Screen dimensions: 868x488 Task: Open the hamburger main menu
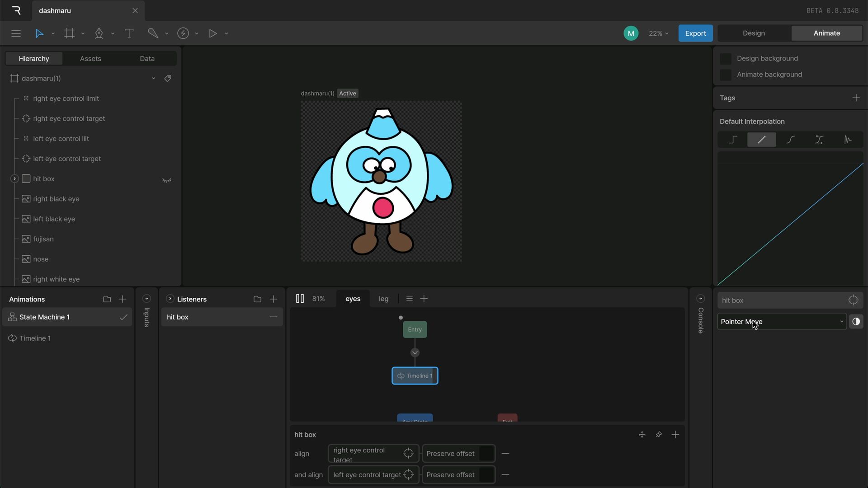[16, 33]
